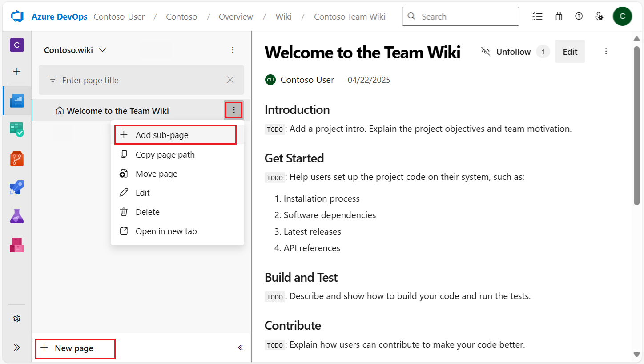The width and height of the screenshot is (644, 364).
Task: Open the wiki panel ellipsis menu
Action: pos(233,50)
